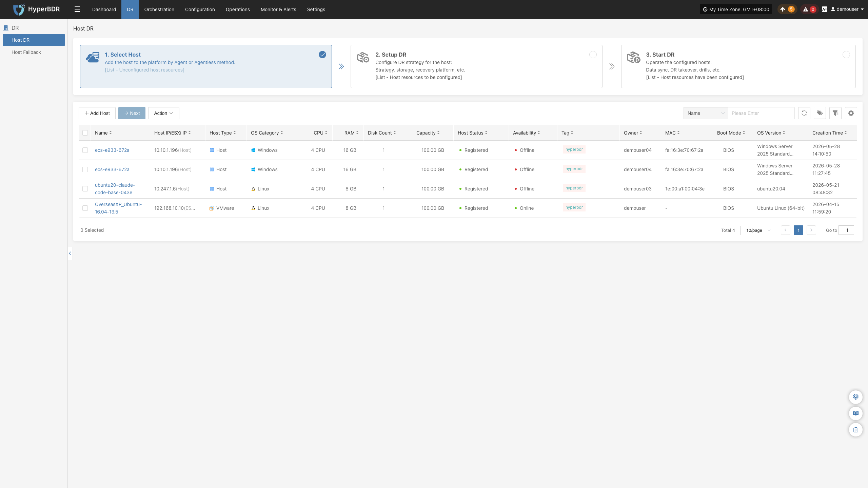Click the refresh list icon
The width and height of the screenshot is (868, 488).
pyautogui.click(x=804, y=113)
